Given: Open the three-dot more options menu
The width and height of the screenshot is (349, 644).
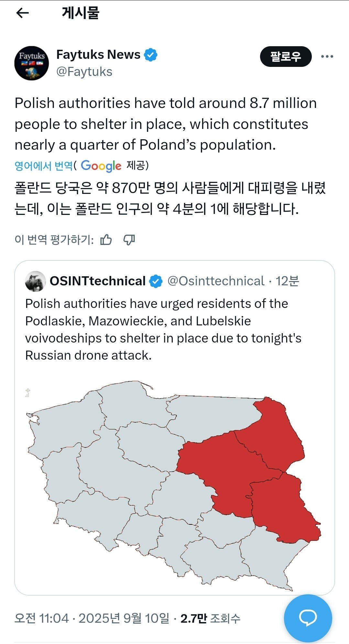Looking at the screenshot, I should (327, 57).
